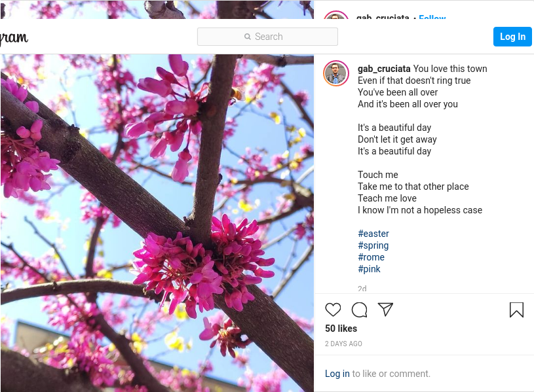
Task: Open comments via the speech bubble icon
Action: click(x=359, y=310)
